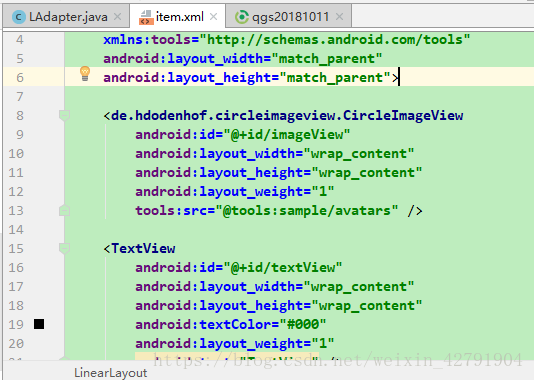Screen dimensions: 534x380
Task: Click the tools:src attribute name on line 13
Action: pyautogui.click(x=171, y=211)
